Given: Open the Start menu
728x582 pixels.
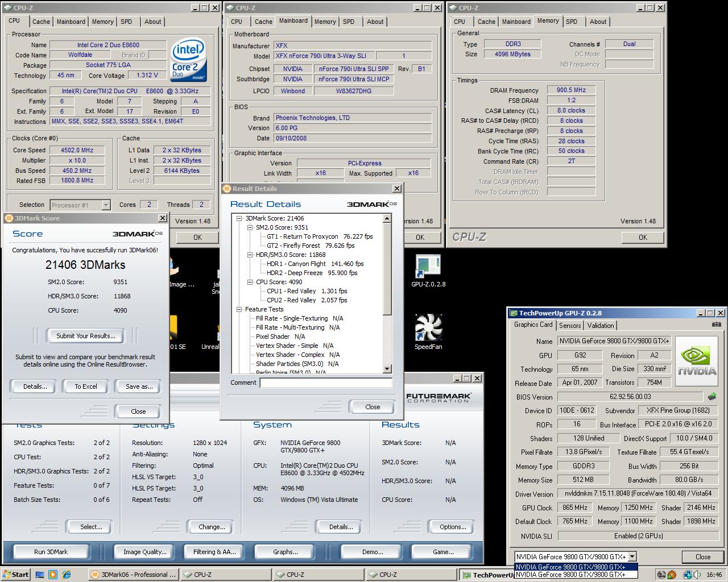Looking at the screenshot, I should [15, 575].
